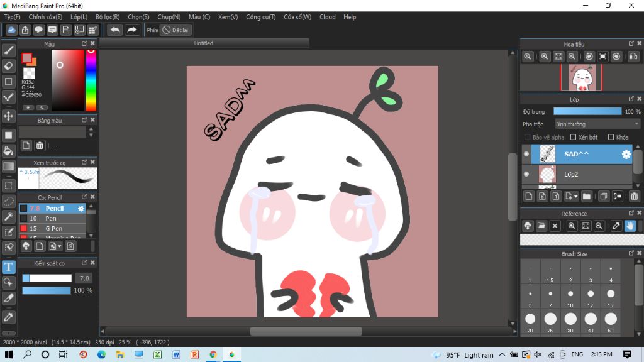644x362 pixels.
Task: Open the Cloud menu
Action: pos(327,17)
